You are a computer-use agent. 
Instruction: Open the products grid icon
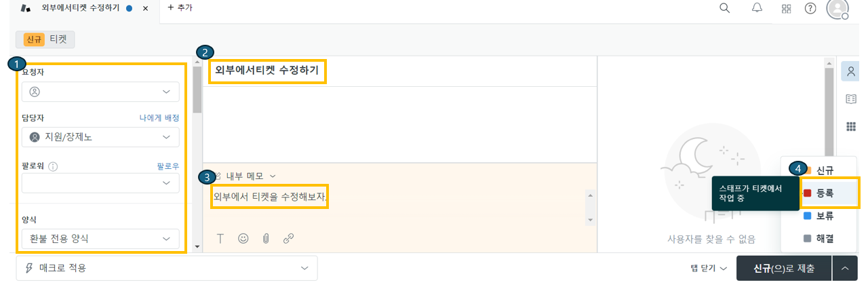coord(787,9)
